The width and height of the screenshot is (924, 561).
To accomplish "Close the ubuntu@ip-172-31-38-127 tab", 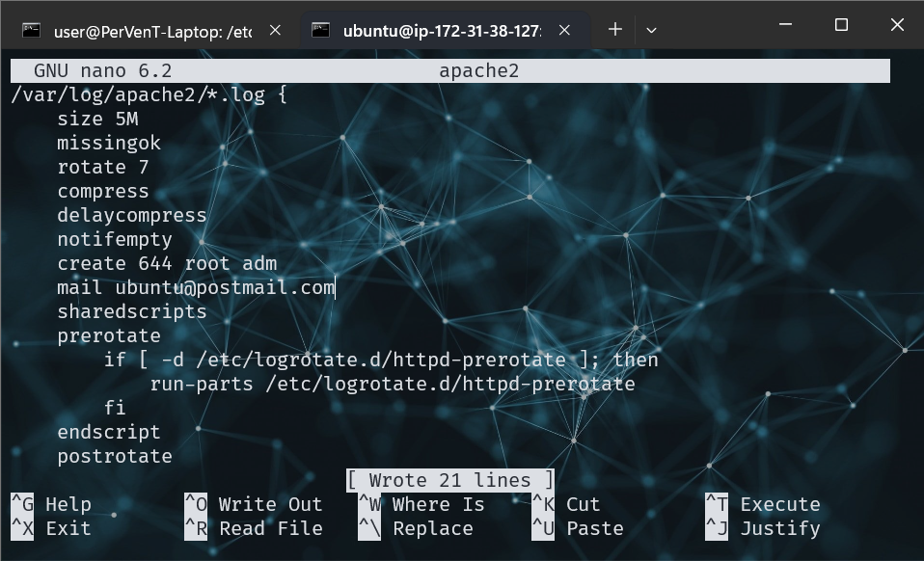I will pos(564,31).
